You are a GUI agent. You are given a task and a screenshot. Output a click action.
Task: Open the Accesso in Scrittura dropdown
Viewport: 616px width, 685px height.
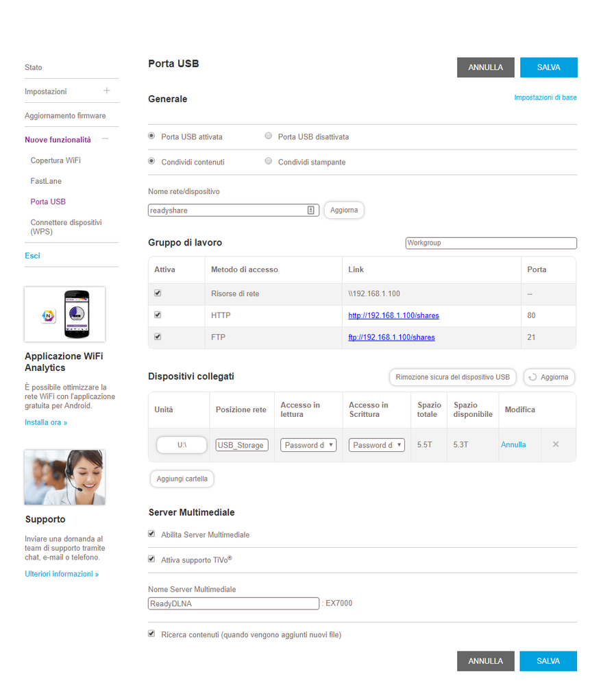(377, 445)
